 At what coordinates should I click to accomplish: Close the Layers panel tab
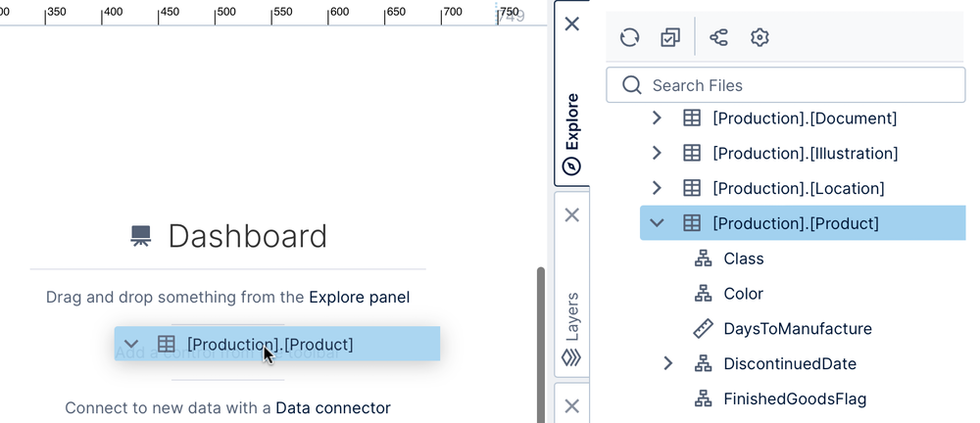572,215
